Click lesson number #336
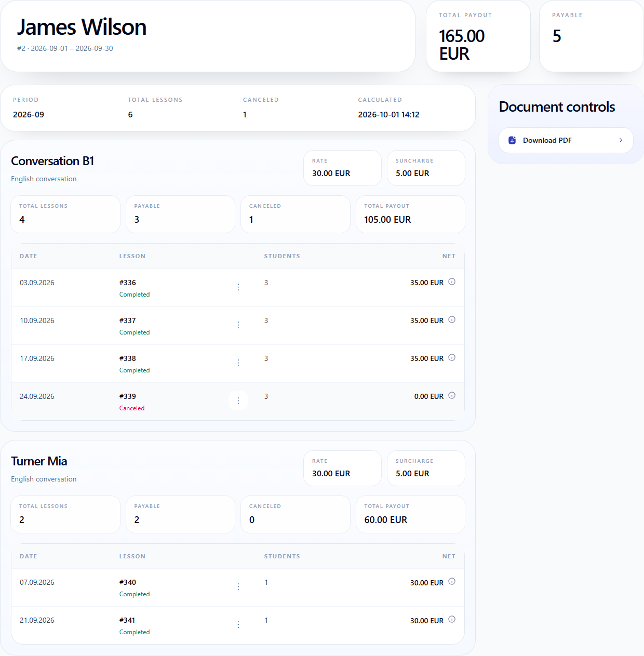The height and width of the screenshot is (656, 644). click(x=128, y=283)
